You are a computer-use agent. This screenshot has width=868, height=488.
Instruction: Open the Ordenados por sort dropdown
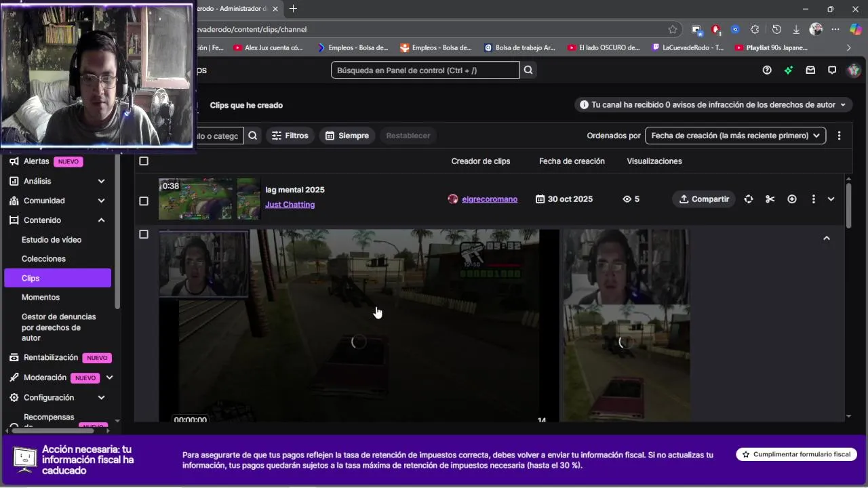(735, 136)
